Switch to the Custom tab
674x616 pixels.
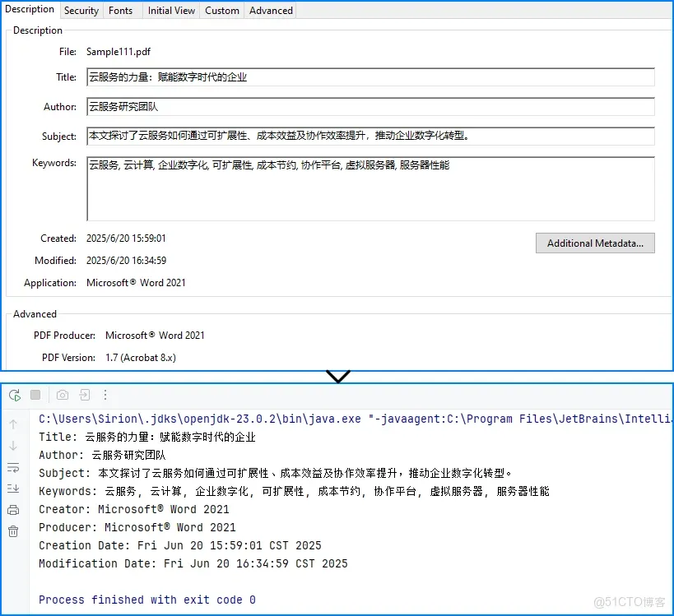click(221, 11)
